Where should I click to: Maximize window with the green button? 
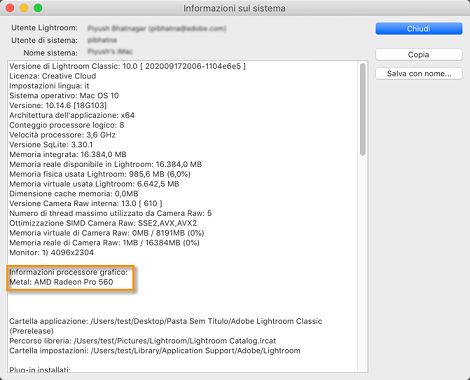(38, 8)
